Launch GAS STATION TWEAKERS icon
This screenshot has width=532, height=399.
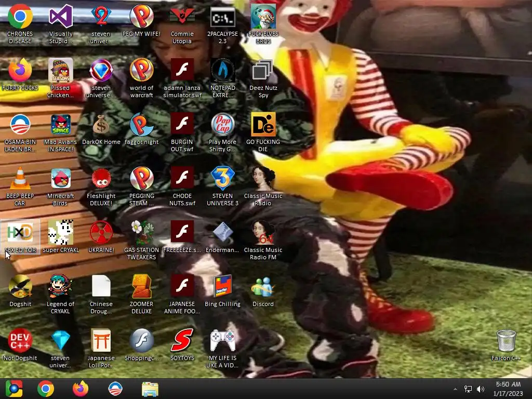pyautogui.click(x=141, y=232)
